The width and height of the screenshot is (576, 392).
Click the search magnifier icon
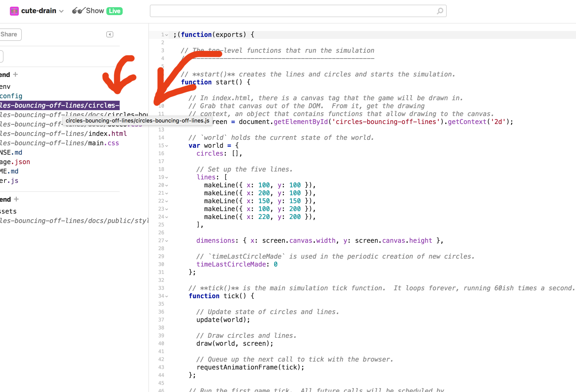point(440,11)
